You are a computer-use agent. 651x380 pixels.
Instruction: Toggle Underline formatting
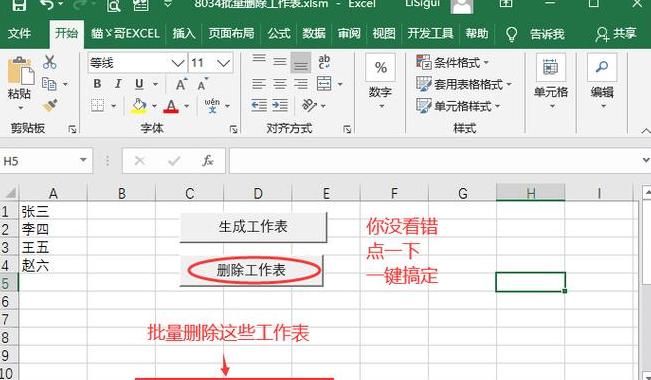click(139, 84)
